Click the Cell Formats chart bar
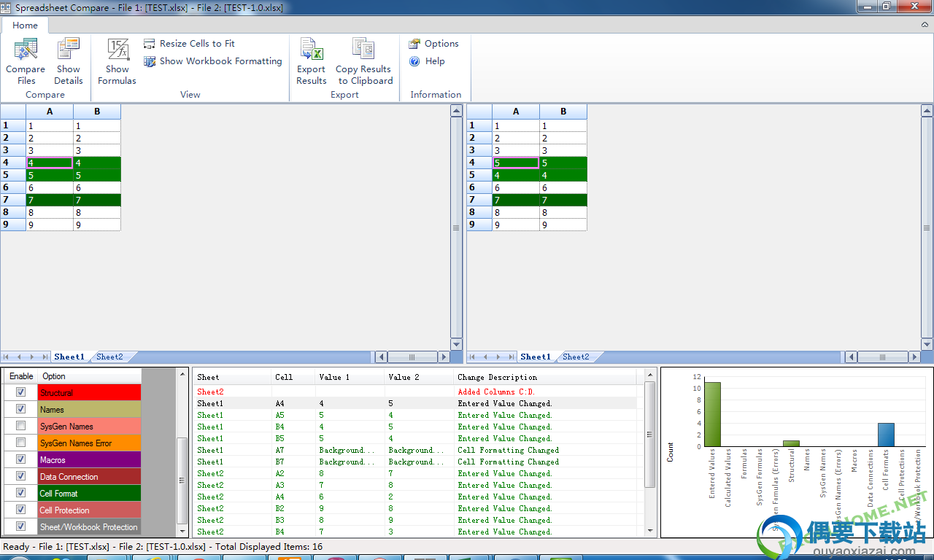The height and width of the screenshot is (560, 934). point(886,435)
